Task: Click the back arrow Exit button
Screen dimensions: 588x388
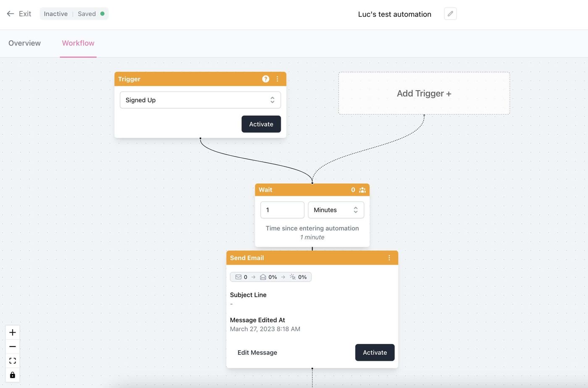Action: click(19, 14)
